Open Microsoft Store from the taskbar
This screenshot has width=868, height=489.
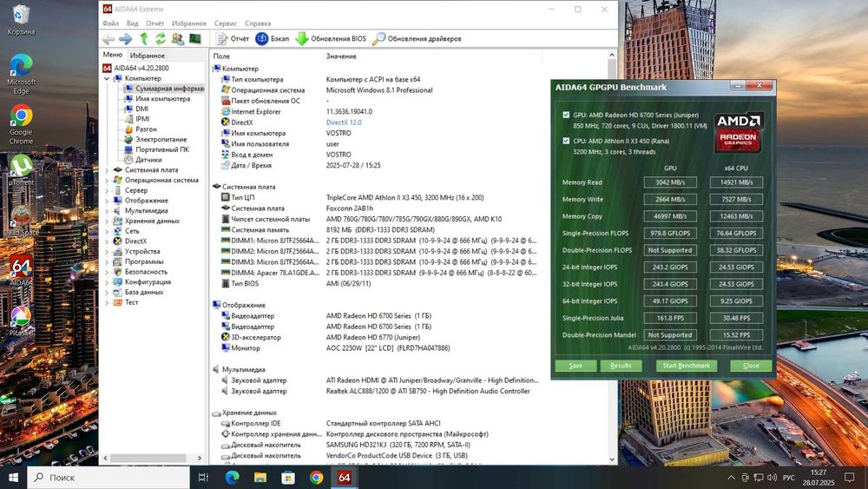pyautogui.click(x=288, y=477)
